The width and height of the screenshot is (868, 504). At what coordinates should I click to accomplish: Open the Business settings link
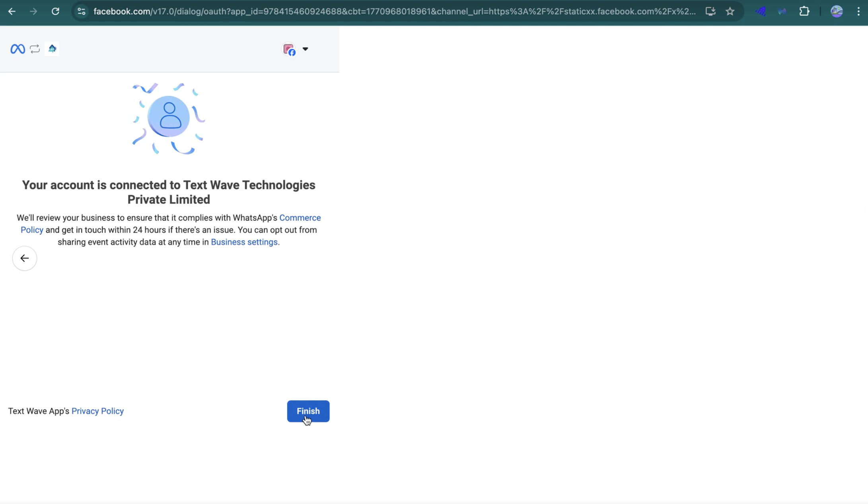tap(244, 242)
